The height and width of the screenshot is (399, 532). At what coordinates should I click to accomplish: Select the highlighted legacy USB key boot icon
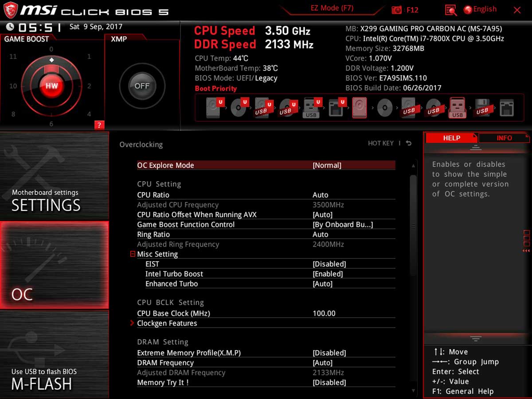[x=458, y=108]
